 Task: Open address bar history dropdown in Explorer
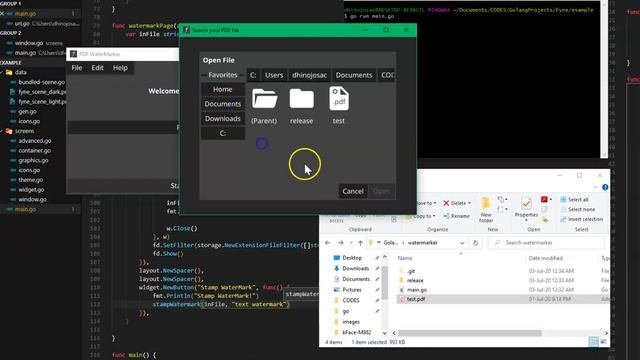point(462,243)
